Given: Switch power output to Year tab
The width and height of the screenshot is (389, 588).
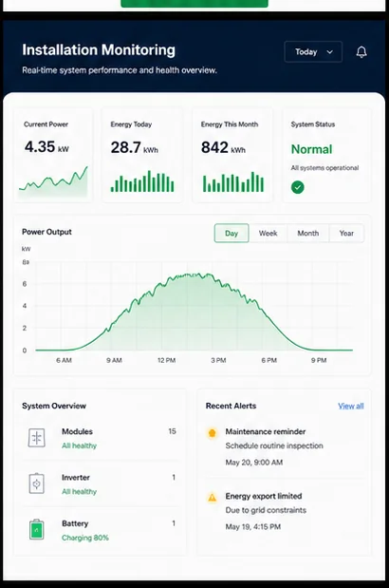Looking at the screenshot, I should (x=346, y=234).
